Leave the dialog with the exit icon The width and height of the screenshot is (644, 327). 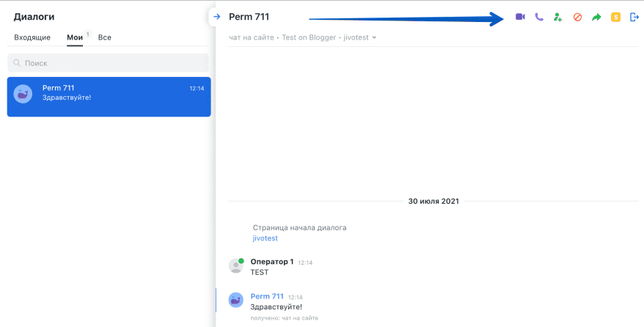coord(634,17)
